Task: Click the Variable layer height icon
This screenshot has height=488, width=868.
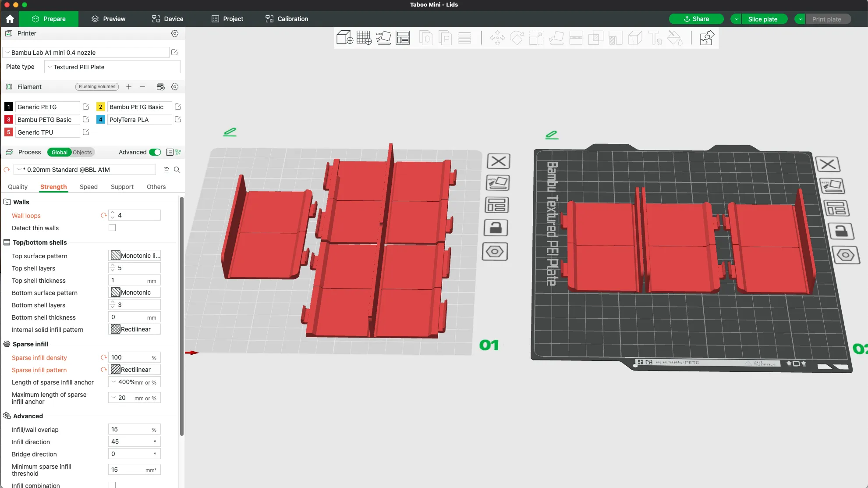Action: point(464,38)
